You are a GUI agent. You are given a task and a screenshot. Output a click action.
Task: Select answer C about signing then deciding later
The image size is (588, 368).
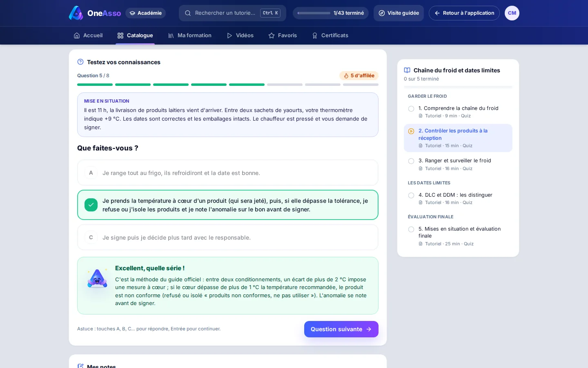click(x=228, y=238)
